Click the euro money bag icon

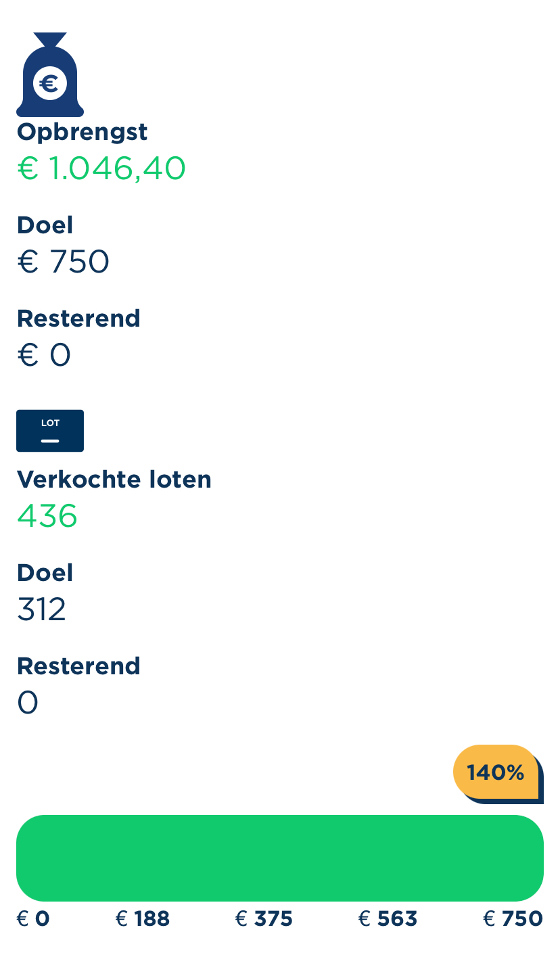pyautogui.click(x=50, y=76)
